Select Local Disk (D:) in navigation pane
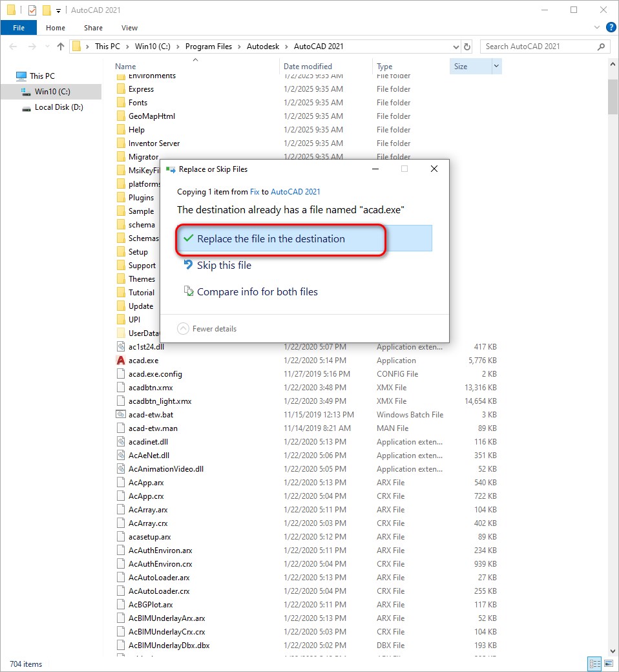 tap(59, 107)
